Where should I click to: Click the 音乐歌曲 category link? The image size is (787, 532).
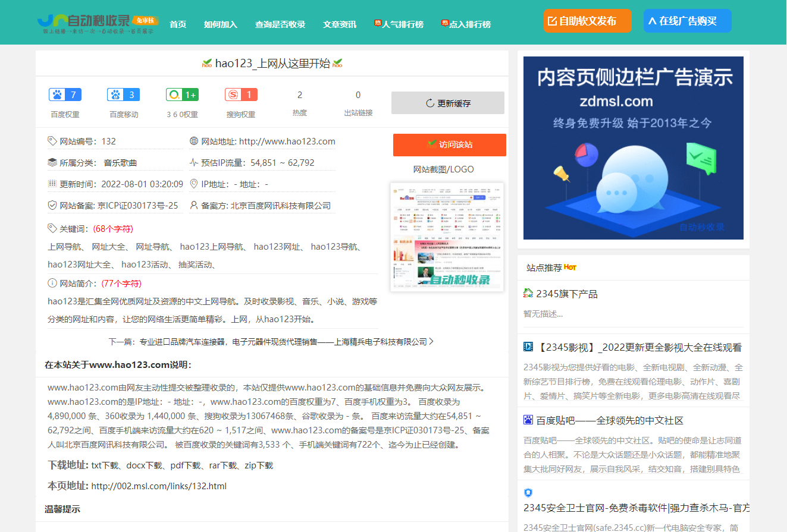pos(121,163)
